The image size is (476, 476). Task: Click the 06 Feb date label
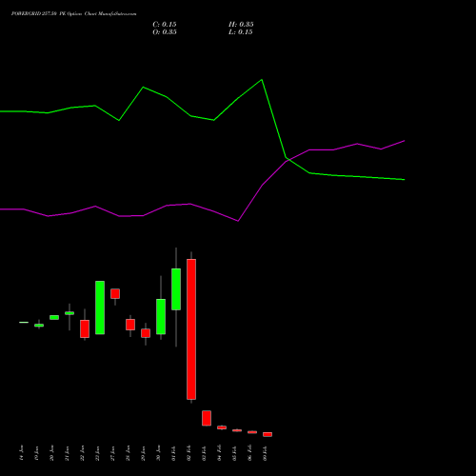tap(249, 453)
